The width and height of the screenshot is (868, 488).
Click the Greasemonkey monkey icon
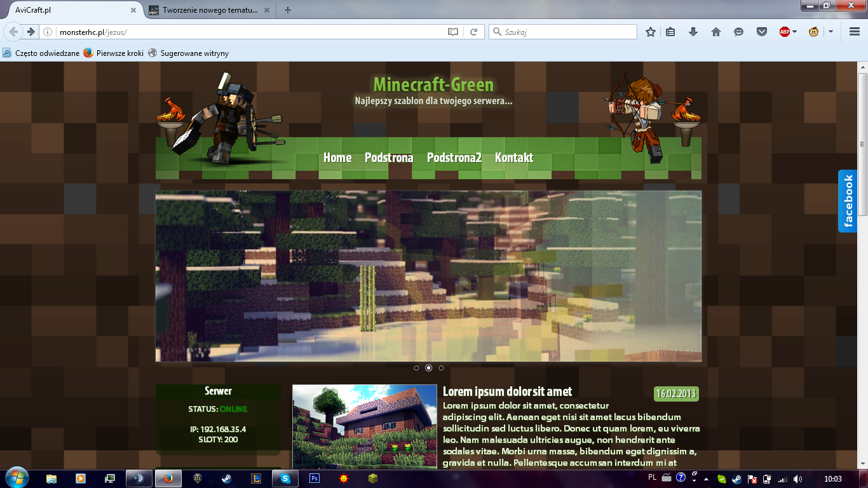click(x=813, y=32)
